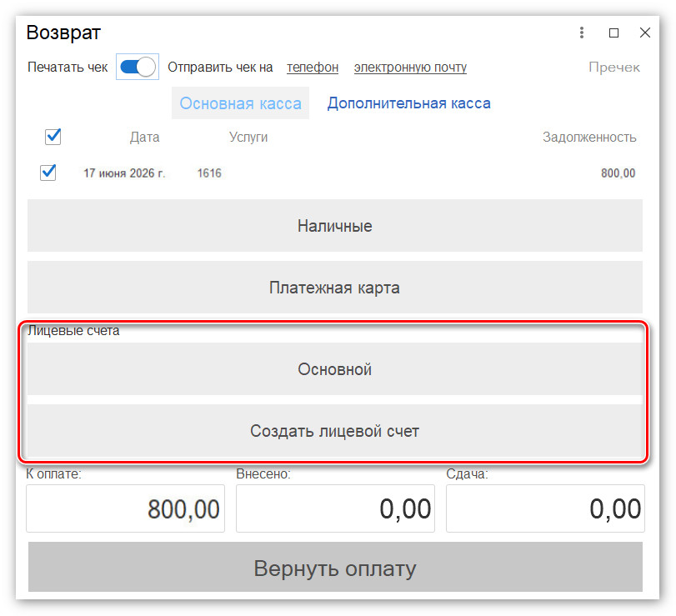676x616 pixels.
Task: Uncheck the 17 июня 2026 row checkbox
Action: [48, 173]
